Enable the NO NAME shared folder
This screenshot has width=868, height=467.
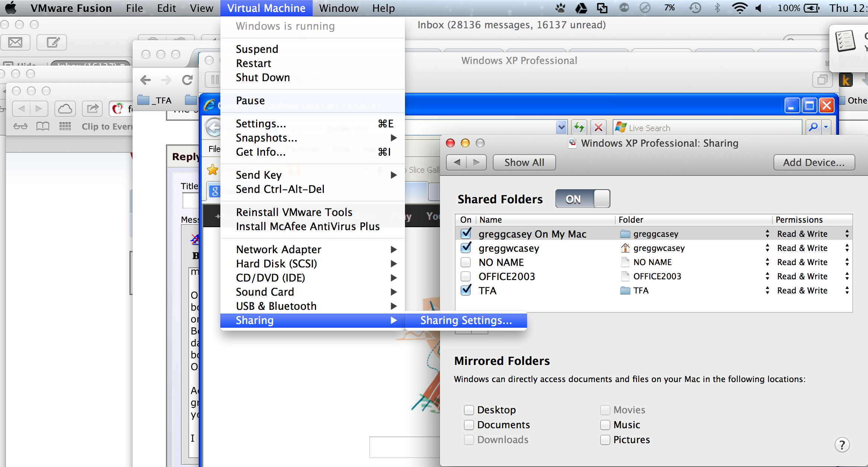coord(466,262)
